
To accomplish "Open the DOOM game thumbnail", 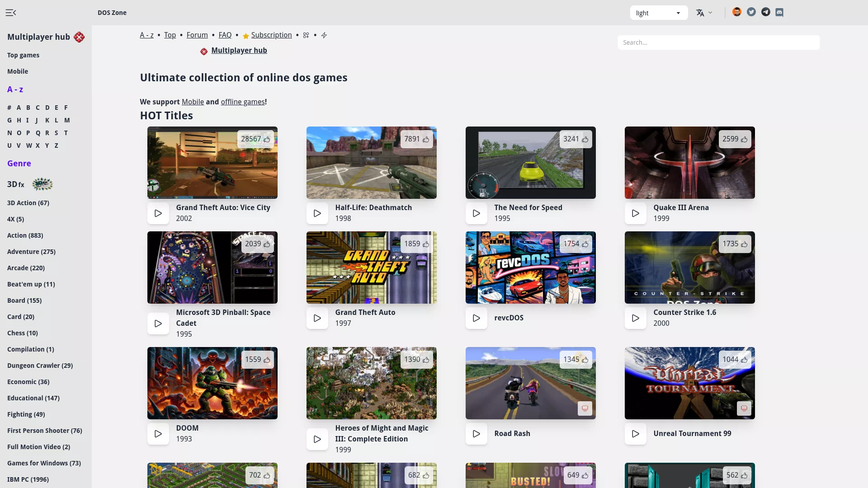I will tap(212, 383).
